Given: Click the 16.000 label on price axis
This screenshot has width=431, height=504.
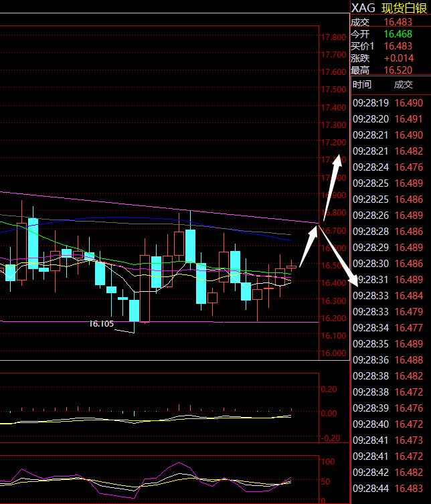Looking at the screenshot, I should click(x=333, y=353).
